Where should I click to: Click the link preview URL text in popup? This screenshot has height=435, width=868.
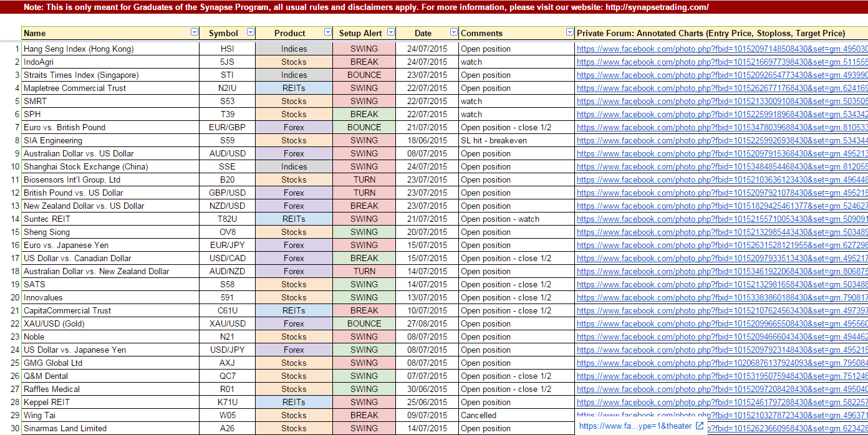click(x=635, y=426)
